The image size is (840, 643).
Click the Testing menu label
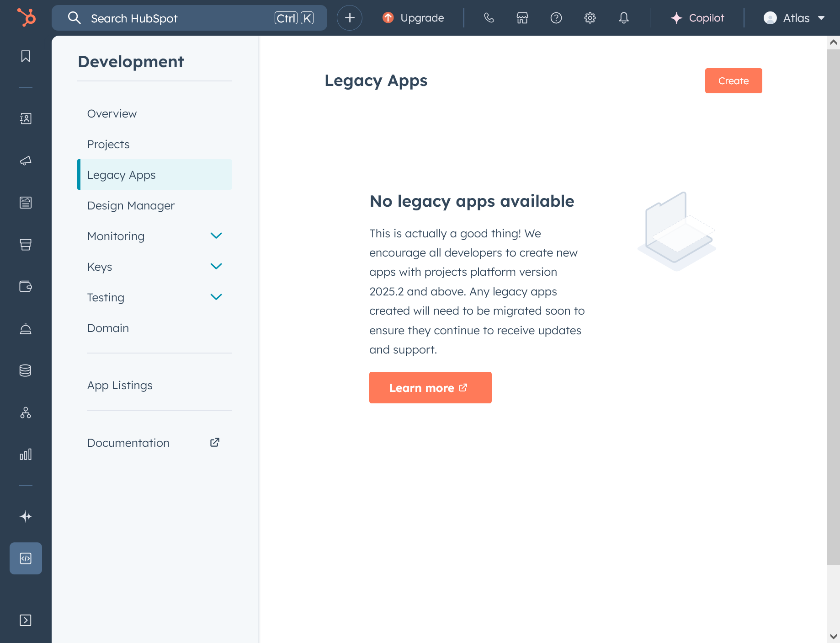106,297
